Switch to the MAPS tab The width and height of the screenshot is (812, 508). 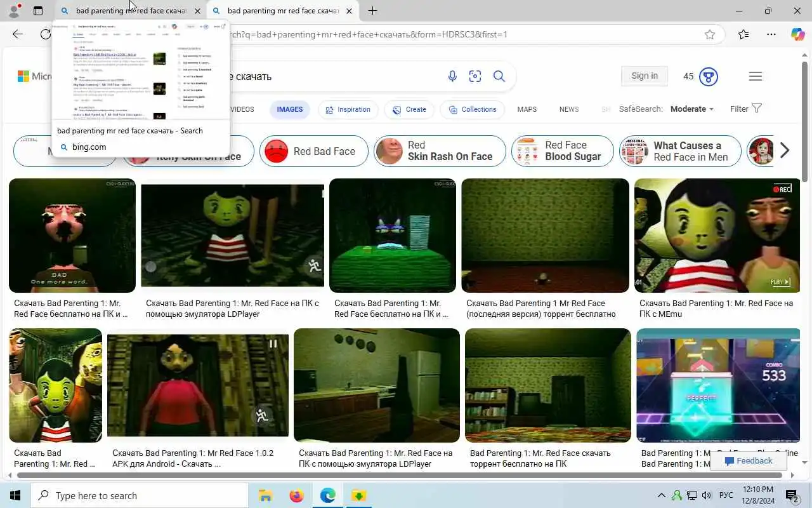pyautogui.click(x=527, y=109)
